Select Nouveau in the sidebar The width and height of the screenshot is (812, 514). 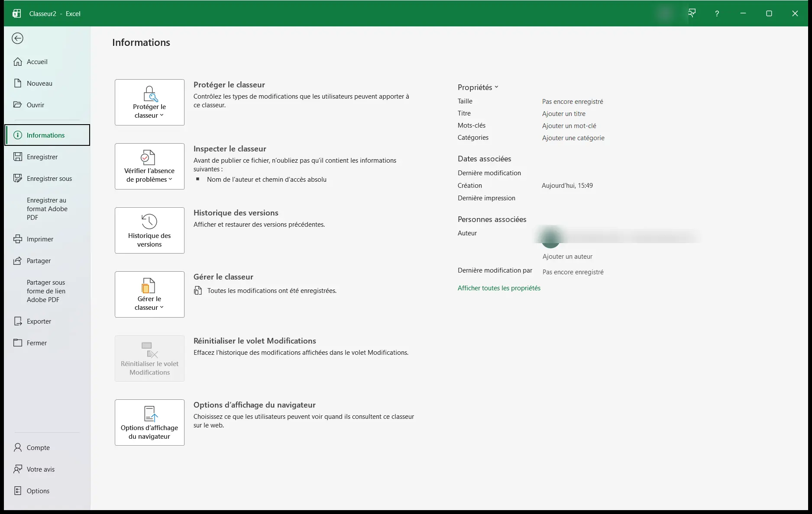[x=47, y=83]
